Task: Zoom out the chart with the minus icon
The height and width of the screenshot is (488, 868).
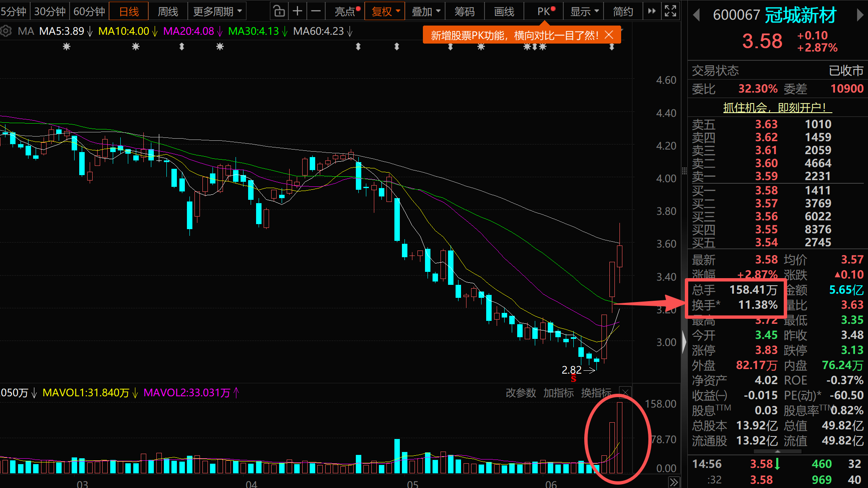Action: (316, 11)
